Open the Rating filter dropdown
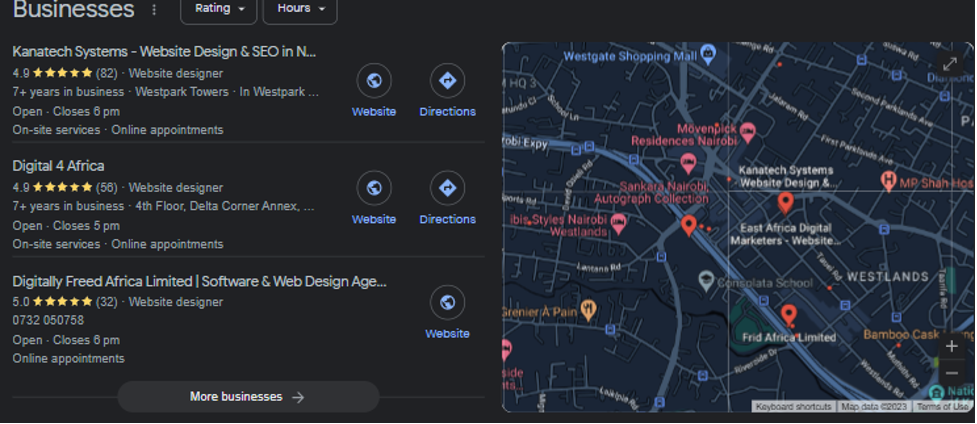Screen dimensions: 977x424 click(x=219, y=9)
